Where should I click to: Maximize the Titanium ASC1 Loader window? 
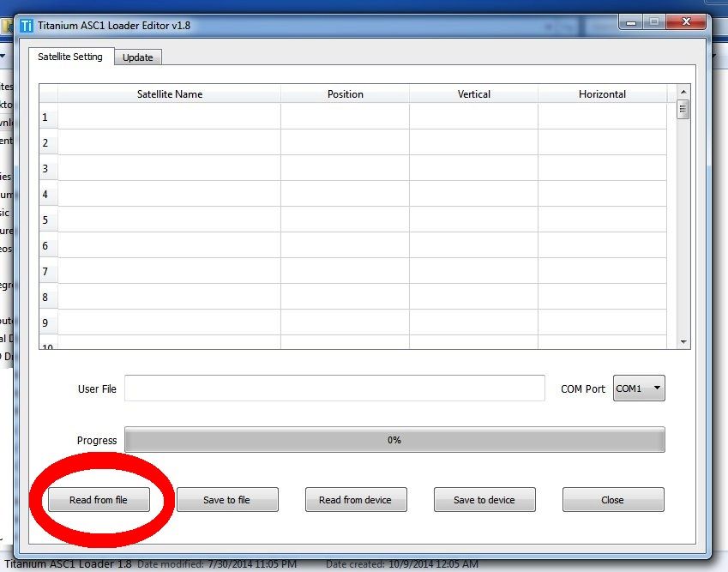(x=654, y=21)
